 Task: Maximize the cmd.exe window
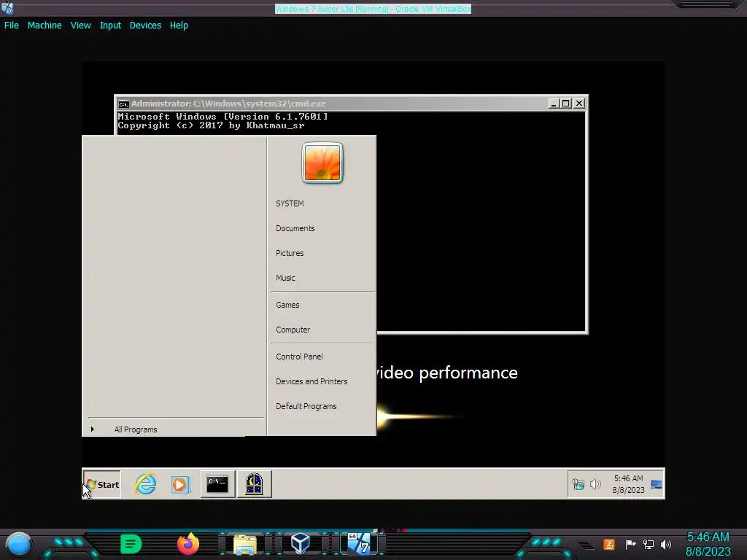click(565, 104)
